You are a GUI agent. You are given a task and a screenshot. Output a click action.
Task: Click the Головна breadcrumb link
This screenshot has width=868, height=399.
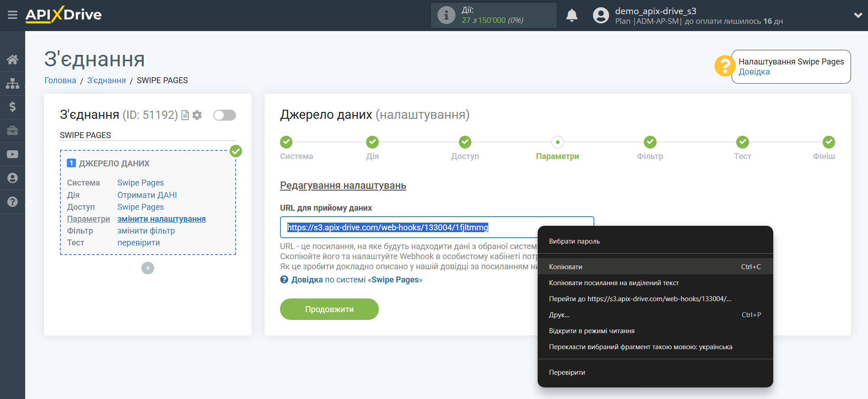pyautogui.click(x=60, y=80)
